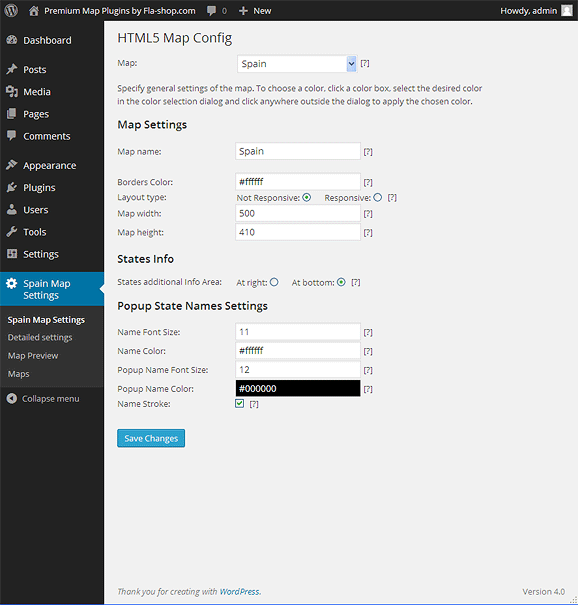This screenshot has height=605, width=578.
Task: Click the Plugins plug icon
Action: tap(12, 188)
